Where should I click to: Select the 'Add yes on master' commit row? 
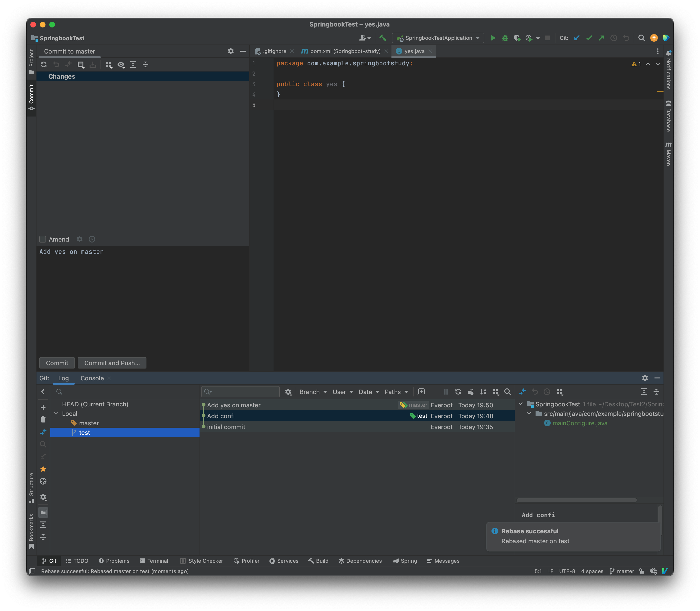tap(357, 405)
